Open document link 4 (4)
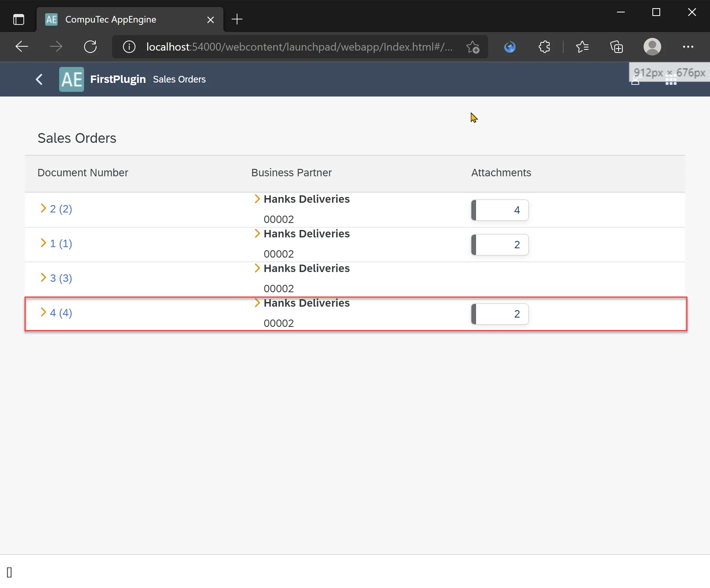The image size is (710, 588). (x=61, y=313)
